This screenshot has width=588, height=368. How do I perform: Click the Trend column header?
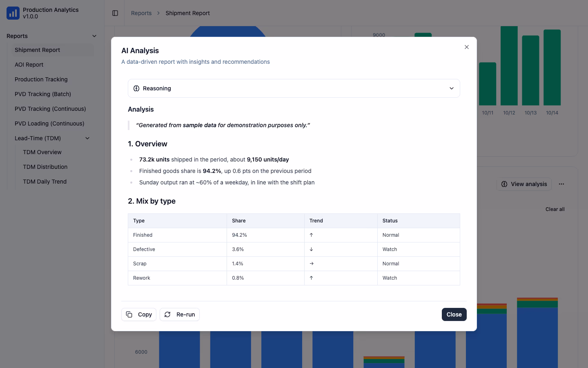pos(341,221)
